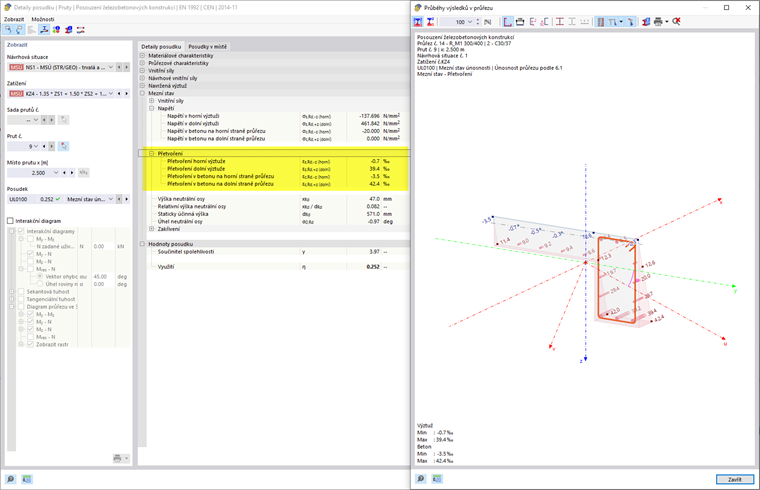Toggle the Interakční diagramy tree checkbox
The height and width of the screenshot is (490, 760).
click(x=21, y=231)
